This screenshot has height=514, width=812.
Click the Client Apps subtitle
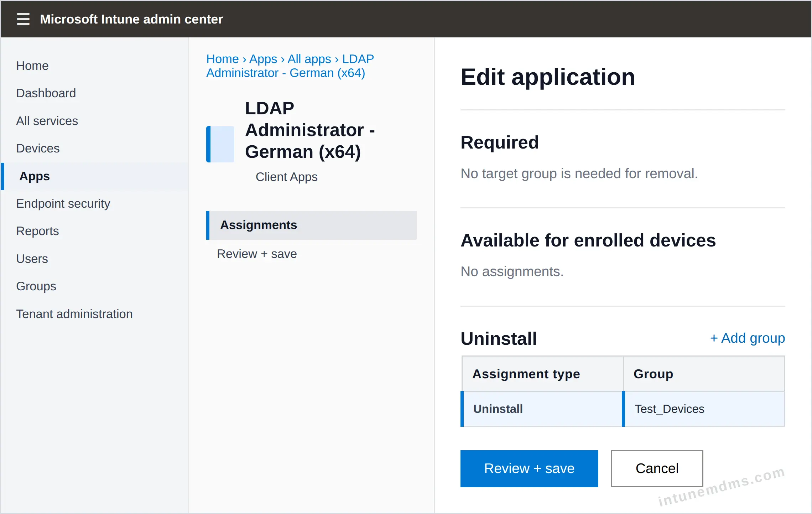[x=286, y=177]
